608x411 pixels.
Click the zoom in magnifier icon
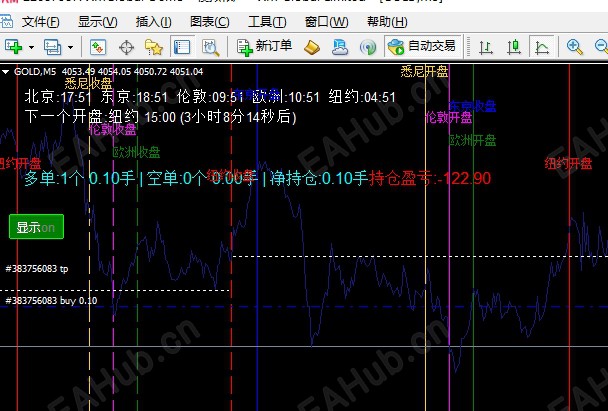[574, 47]
